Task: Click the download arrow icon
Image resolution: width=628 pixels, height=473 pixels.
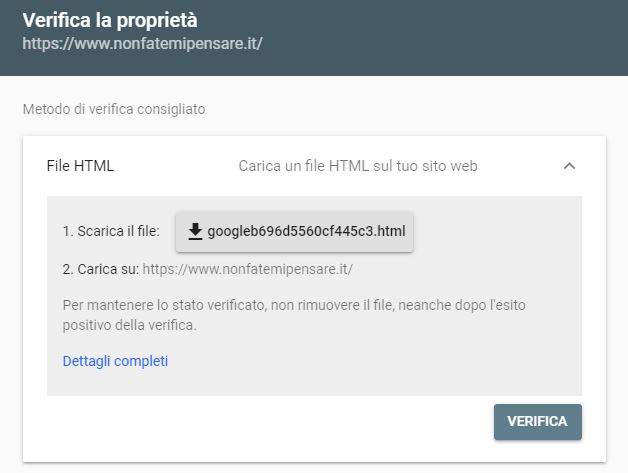Action: click(x=195, y=232)
